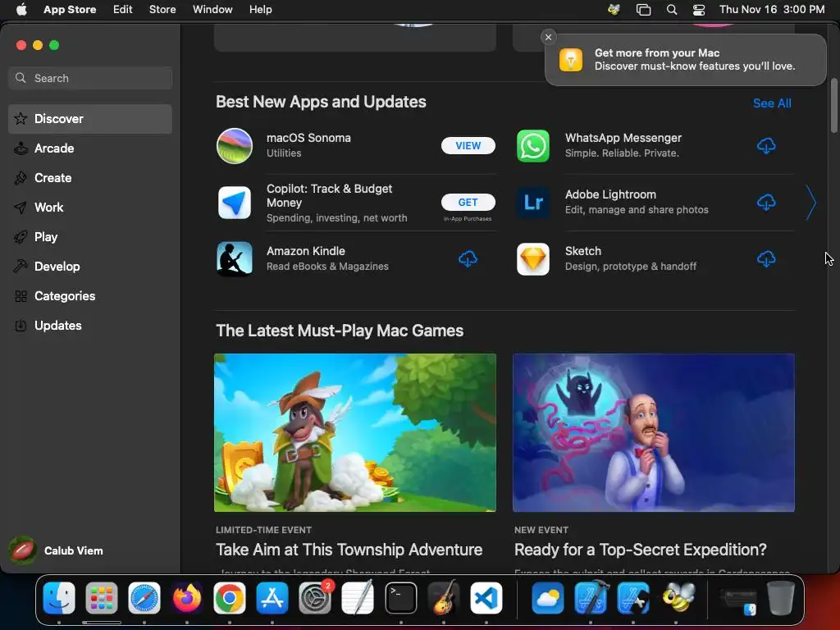Screen dimensions: 840x630
Task: Open Control Center in menu bar
Action: pyautogui.click(x=699, y=10)
